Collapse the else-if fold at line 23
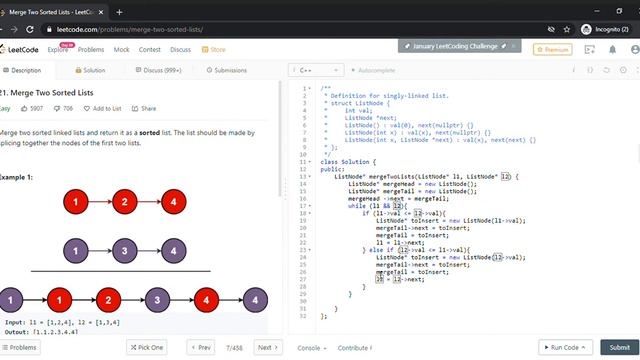The width and height of the screenshot is (640, 360). coord(309,250)
